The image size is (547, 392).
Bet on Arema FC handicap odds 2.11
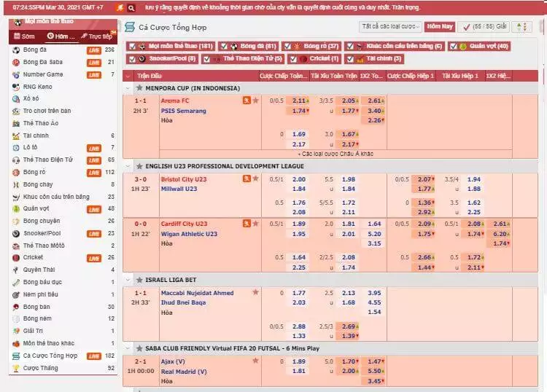tap(299, 101)
